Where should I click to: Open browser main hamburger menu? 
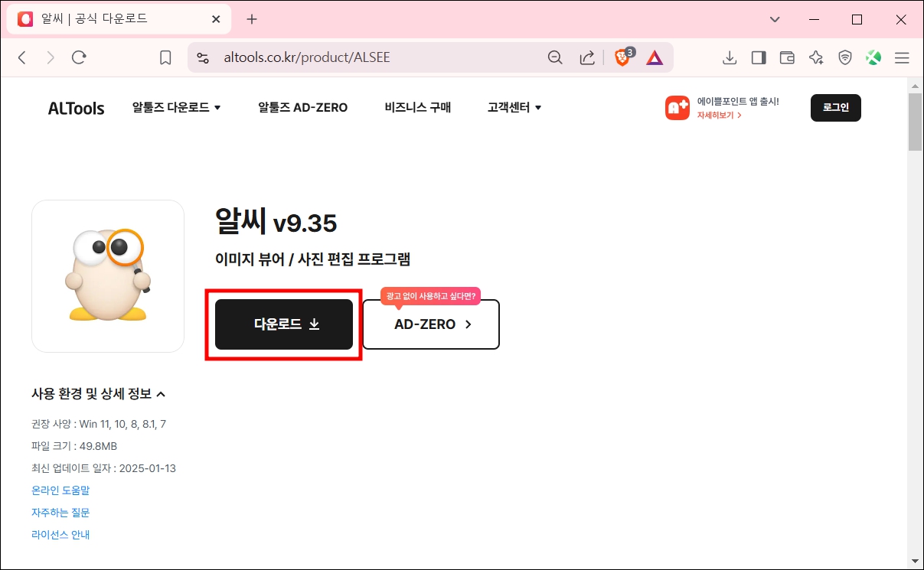coord(902,57)
